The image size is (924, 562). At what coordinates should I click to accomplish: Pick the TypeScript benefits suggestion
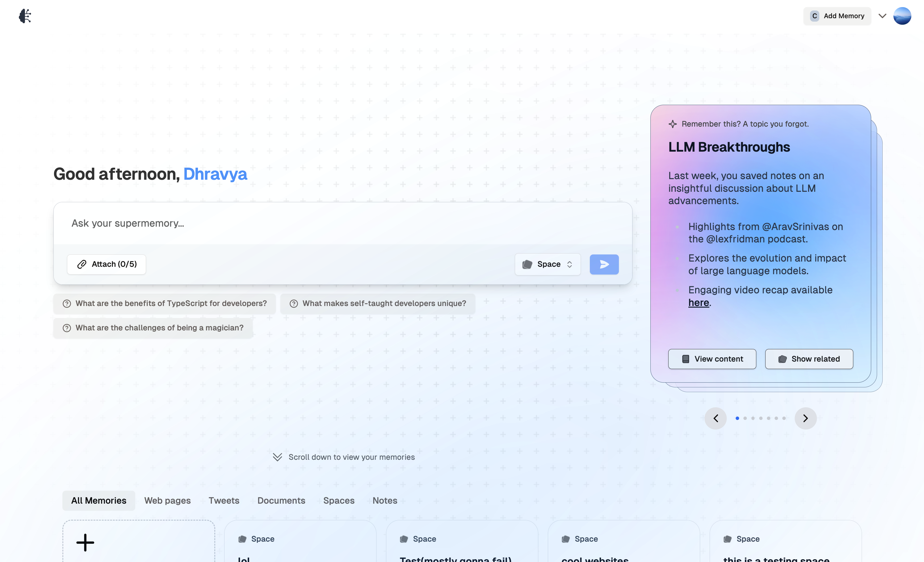[165, 303]
